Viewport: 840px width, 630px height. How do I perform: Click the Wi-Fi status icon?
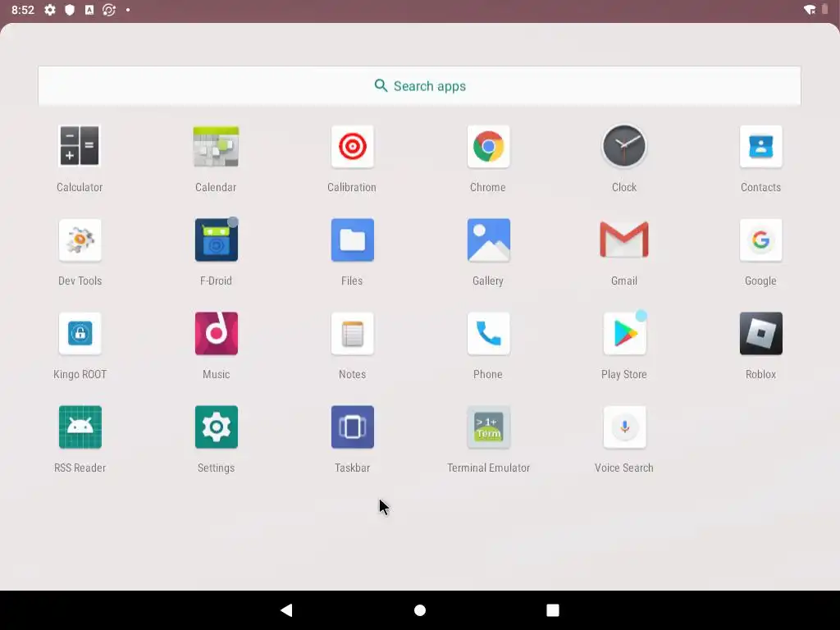tap(810, 10)
